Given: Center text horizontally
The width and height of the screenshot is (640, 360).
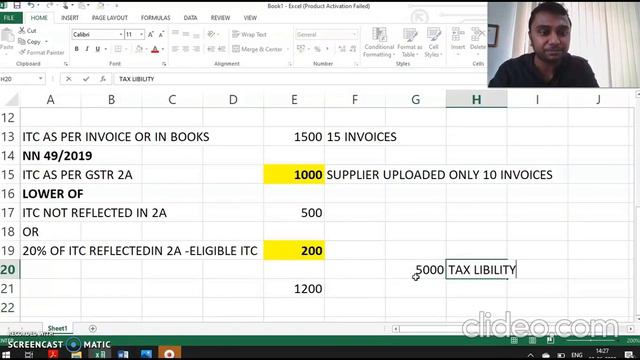Looking at the screenshot, I should coord(186,49).
